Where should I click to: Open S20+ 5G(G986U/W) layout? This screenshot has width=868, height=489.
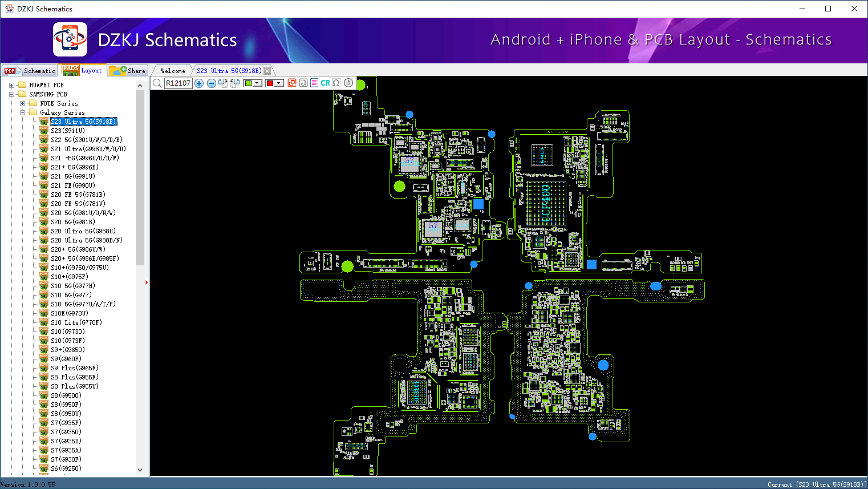coord(78,249)
